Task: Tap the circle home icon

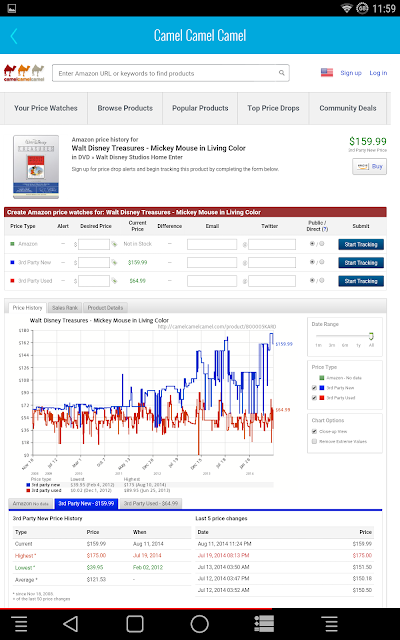Action: click(200, 624)
